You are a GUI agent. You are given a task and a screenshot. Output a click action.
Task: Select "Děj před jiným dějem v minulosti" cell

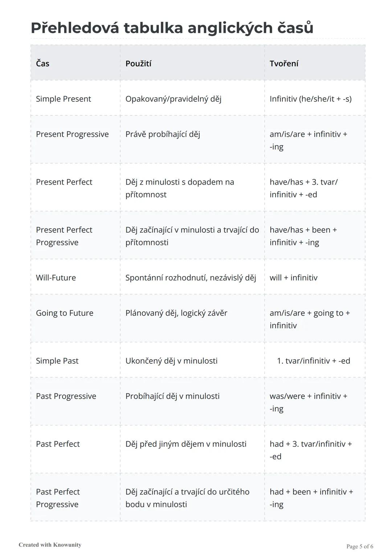pos(186,444)
